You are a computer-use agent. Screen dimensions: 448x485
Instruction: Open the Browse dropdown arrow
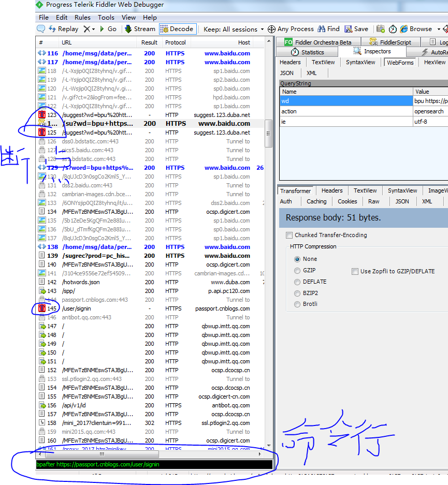coord(438,30)
